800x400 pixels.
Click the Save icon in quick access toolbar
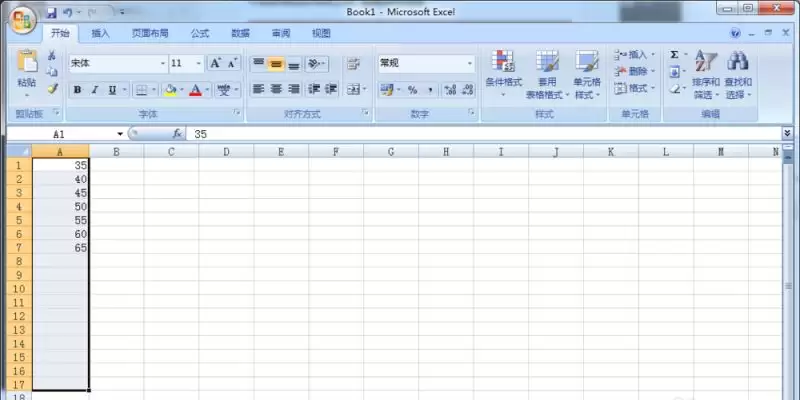(51, 13)
